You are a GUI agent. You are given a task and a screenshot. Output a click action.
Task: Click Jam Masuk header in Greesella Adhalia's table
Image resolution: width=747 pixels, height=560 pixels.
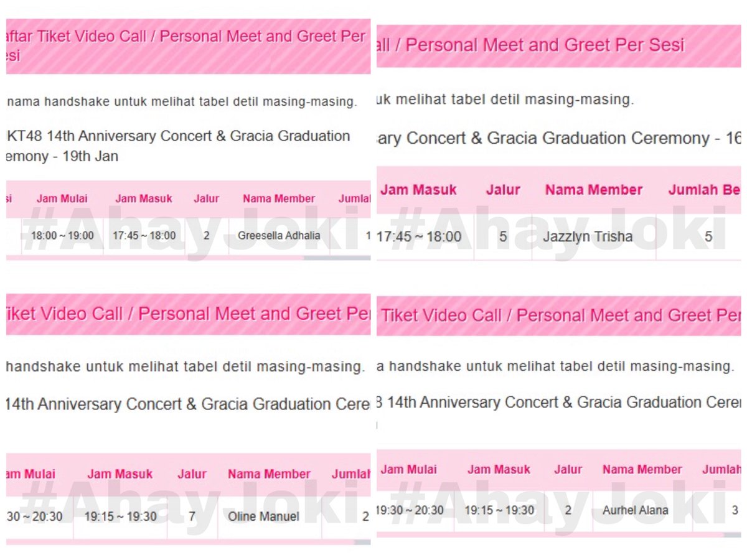click(x=144, y=199)
